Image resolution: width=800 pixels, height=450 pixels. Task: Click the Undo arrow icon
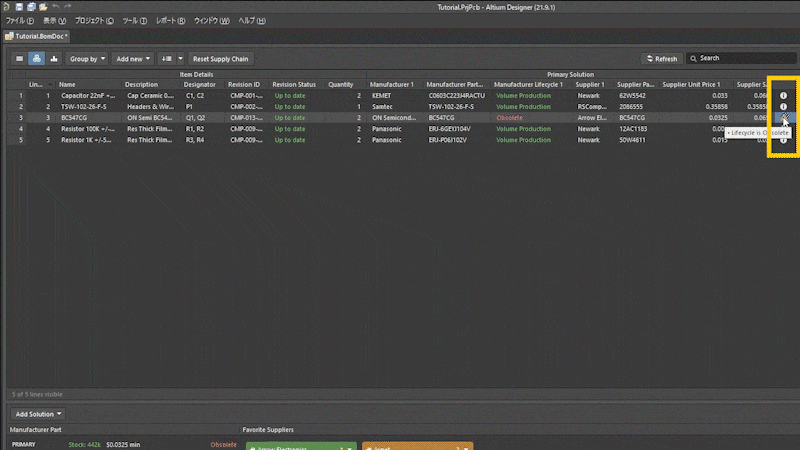tap(56, 7)
